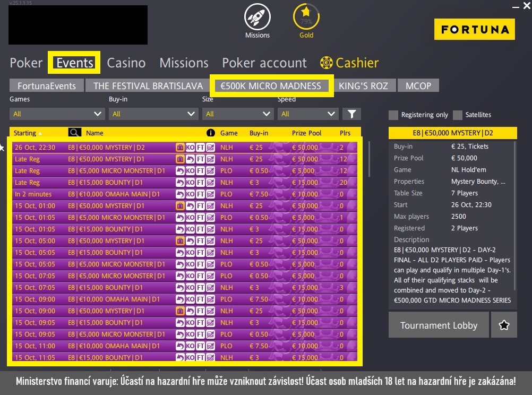Click the mystery bounty chest icon on first row
This screenshot has height=395, width=532.
(x=180, y=148)
